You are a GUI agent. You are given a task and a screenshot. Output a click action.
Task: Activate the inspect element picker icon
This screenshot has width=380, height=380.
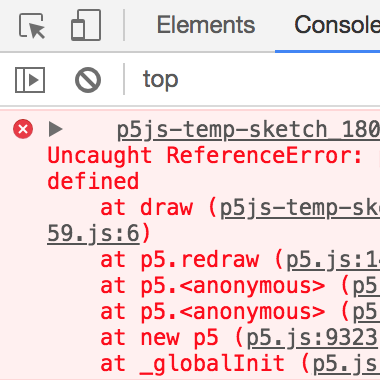pos(32,26)
